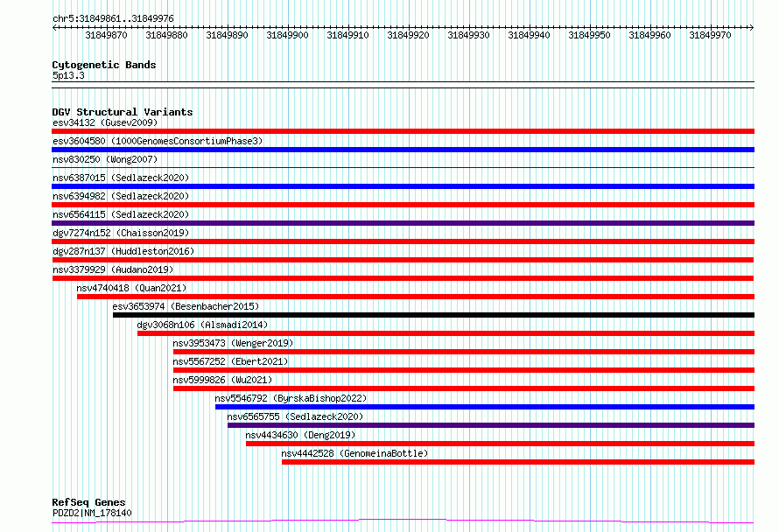Open nsv4442528 (GenomeinaBottle) variant
The image size is (779, 532).
354,453
